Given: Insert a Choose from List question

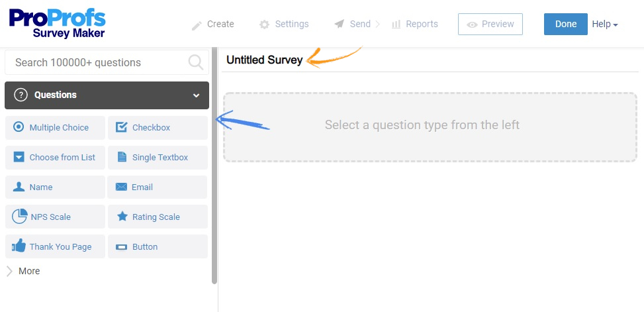Looking at the screenshot, I should (x=55, y=158).
